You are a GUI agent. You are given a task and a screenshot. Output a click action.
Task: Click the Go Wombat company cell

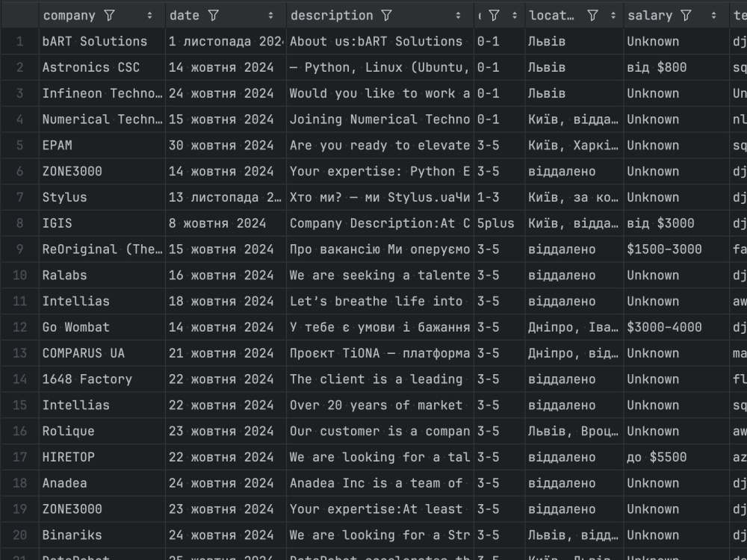pyautogui.click(x=102, y=327)
